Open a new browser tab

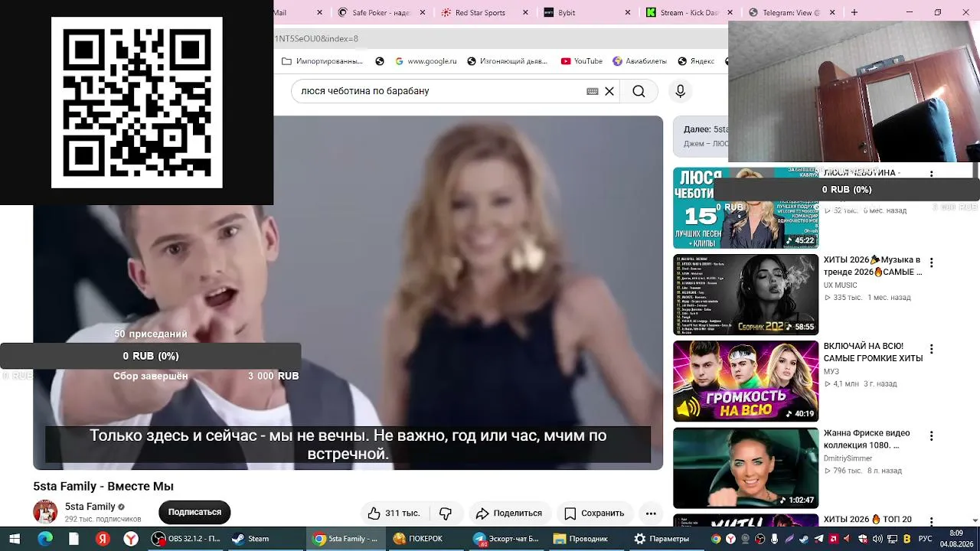tap(854, 12)
